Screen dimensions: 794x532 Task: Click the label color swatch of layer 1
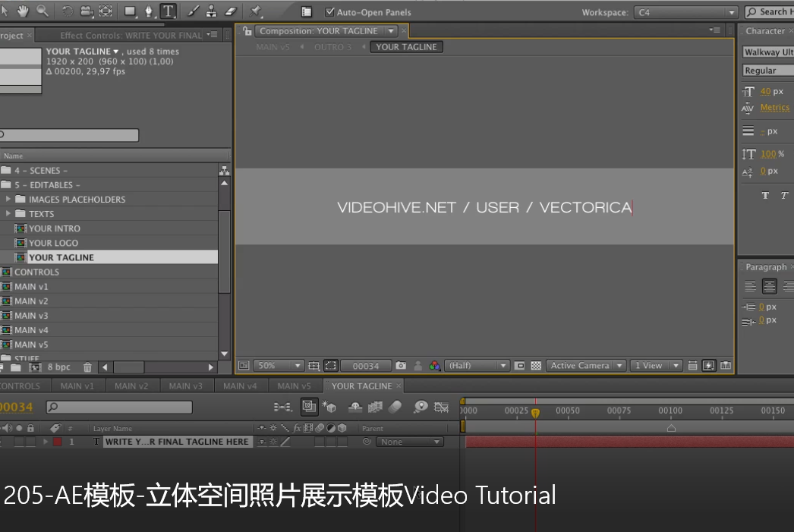[x=58, y=442]
